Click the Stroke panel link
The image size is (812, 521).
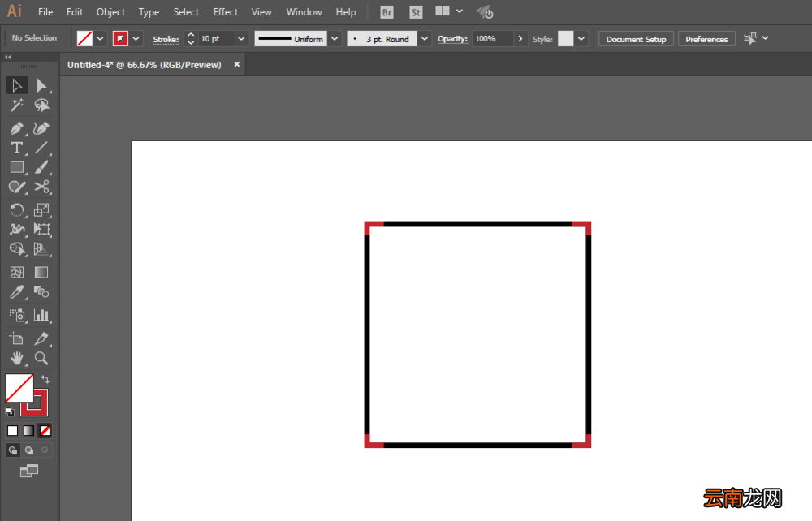(166, 39)
